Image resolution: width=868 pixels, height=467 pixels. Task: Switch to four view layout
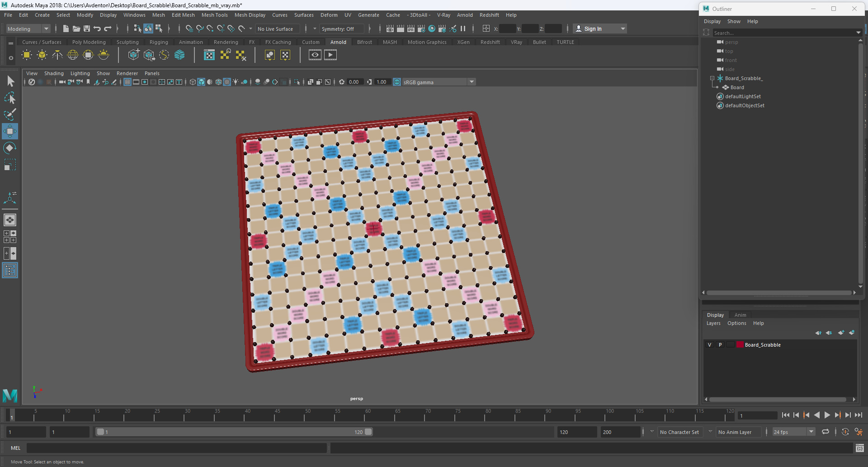[x=10, y=237]
